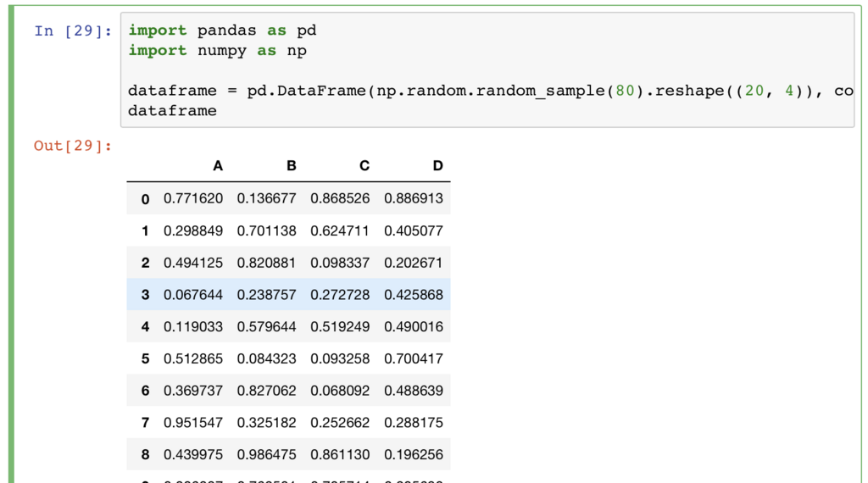This screenshot has height=483, width=868.
Task: Click cell value 0.512865
Action: [193, 359]
